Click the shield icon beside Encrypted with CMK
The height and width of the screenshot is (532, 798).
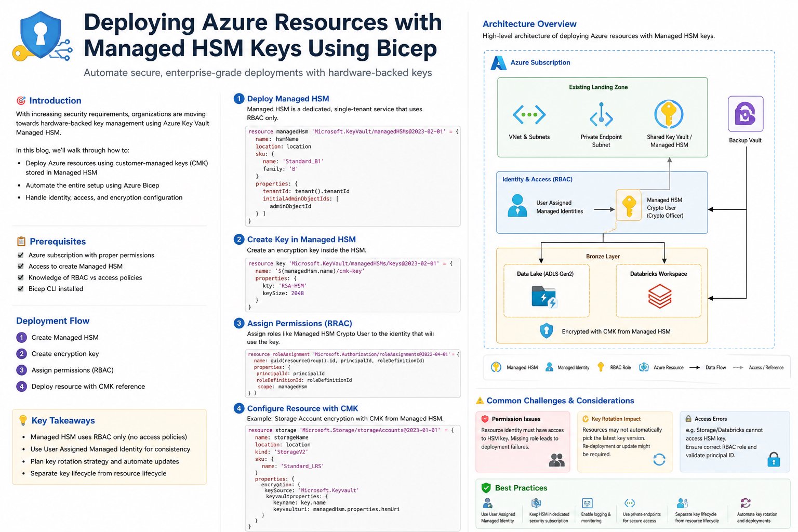[x=546, y=331]
